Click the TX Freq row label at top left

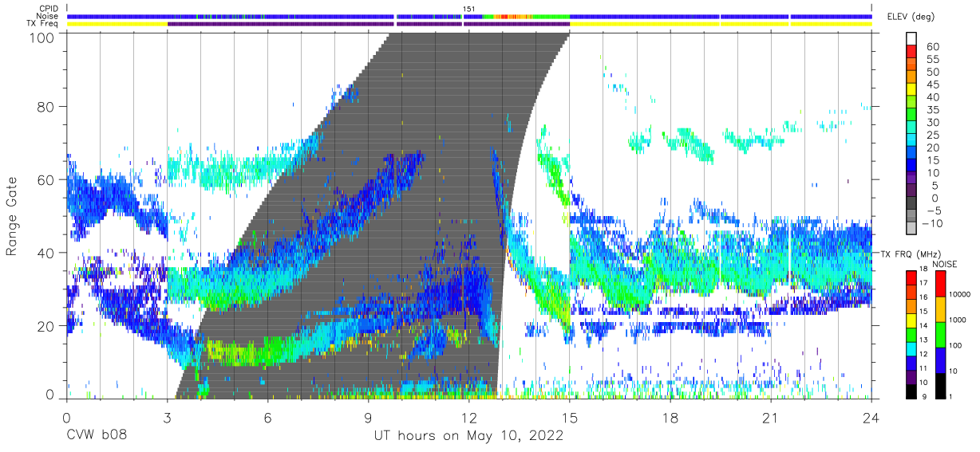coord(42,24)
